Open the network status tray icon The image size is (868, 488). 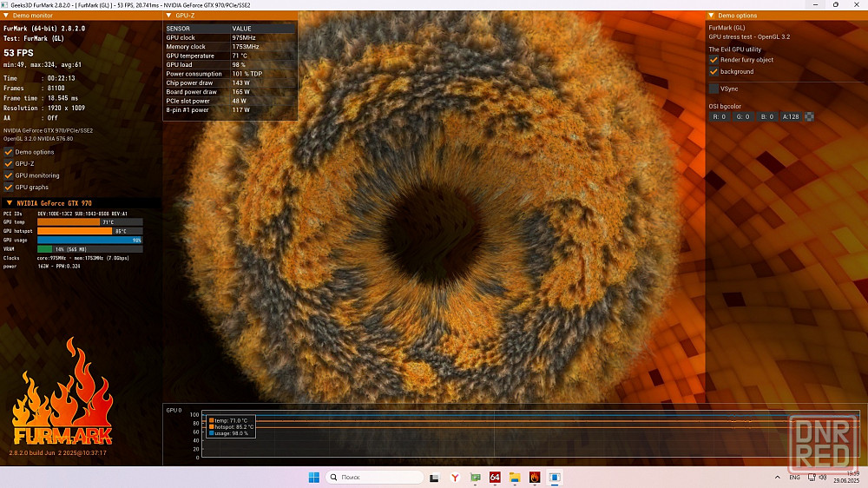812,478
